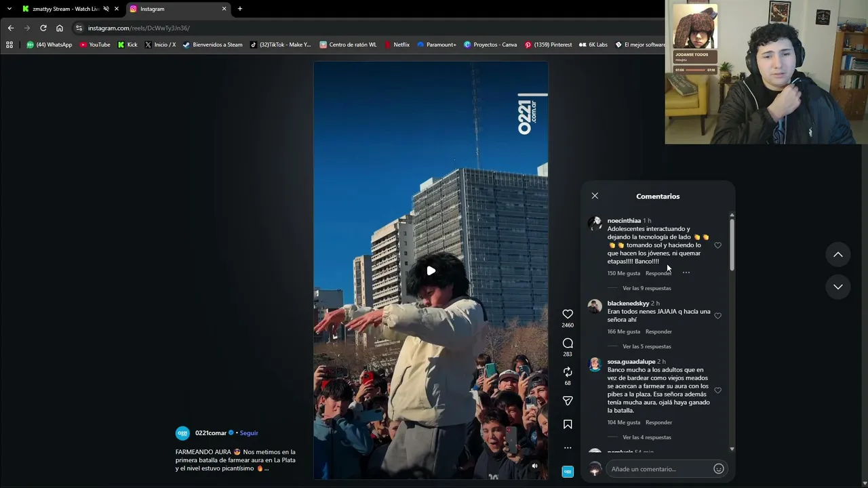Open the tab search dropdown
Viewport: 868px width, 488px height.
[x=9, y=9]
